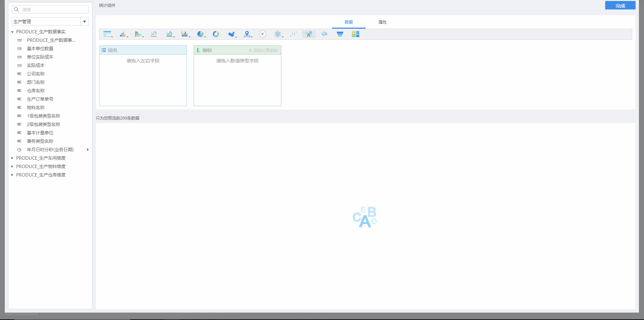The width and height of the screenshot is (644, 320).
Task: Click the clock icon beside 年月日时分秒(业务日期)
Action: [x=19, y=150]
